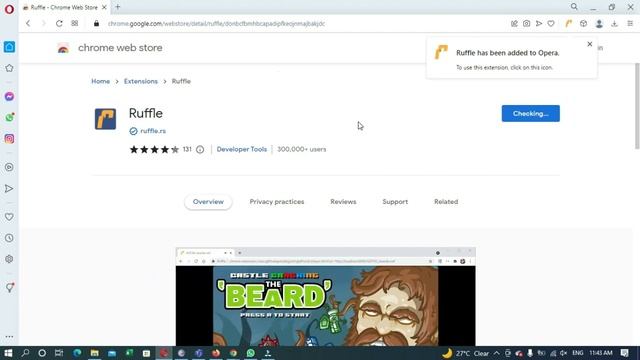Viewport: 640px width, 360px height.
Task: Open My Flow in the sidebar
Action: tap(9, 189)
